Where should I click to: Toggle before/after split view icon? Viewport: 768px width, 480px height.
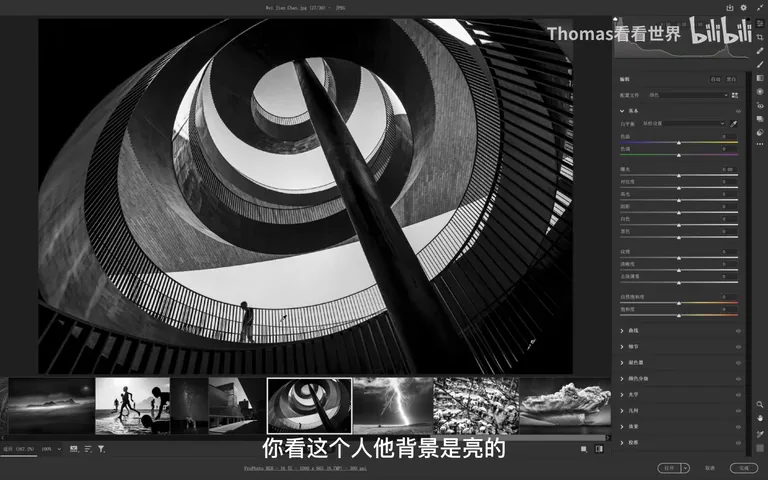(x=599, y=449)
